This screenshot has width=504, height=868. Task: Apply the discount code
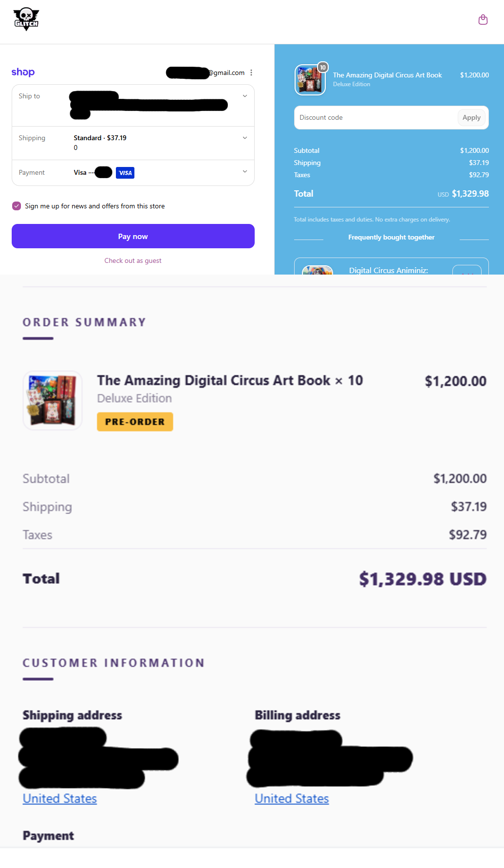(x=471, y=117)
